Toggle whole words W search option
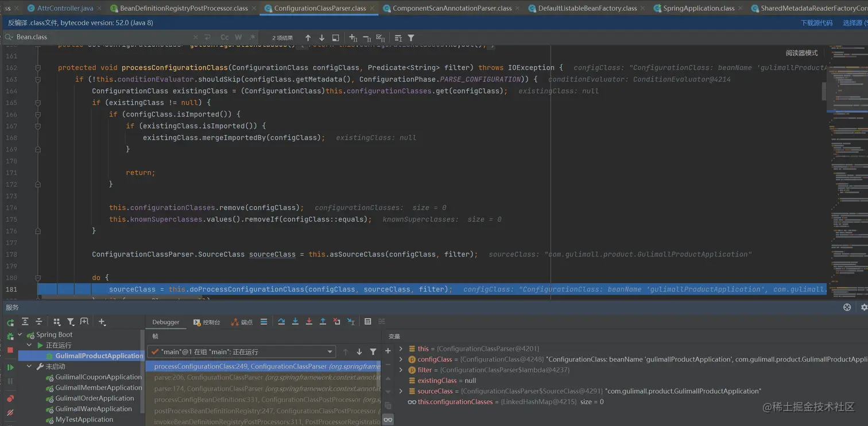 pos(238,37)
